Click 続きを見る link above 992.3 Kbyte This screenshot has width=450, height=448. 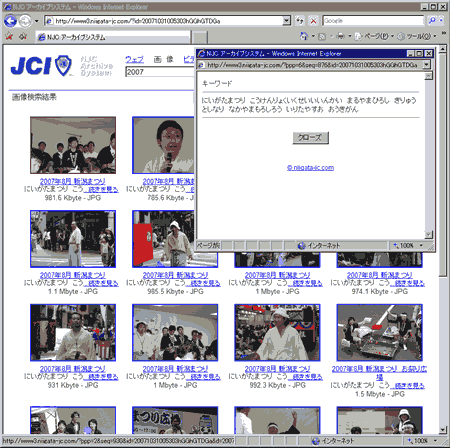click(306, 377)
